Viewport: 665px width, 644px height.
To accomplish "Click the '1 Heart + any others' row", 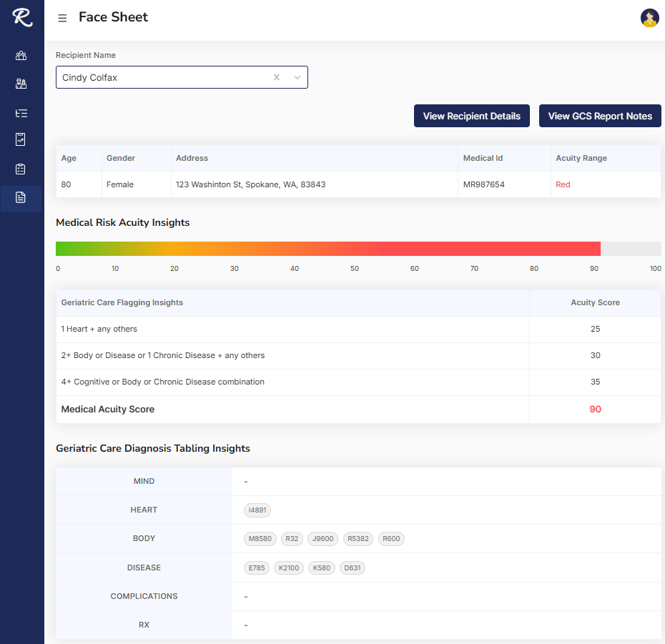I will click(358, 329).
